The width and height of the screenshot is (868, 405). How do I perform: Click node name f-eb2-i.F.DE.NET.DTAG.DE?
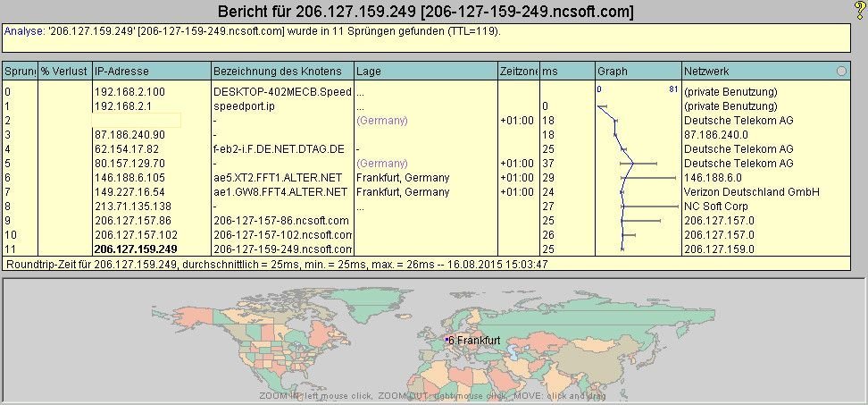coord(279,149)
